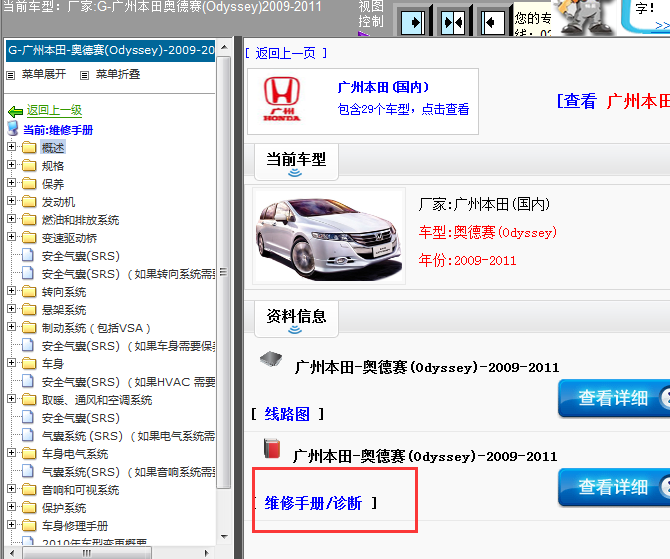
Task: Click the tree panel vertical scrollbar thumb
Action: coord(223,272)
